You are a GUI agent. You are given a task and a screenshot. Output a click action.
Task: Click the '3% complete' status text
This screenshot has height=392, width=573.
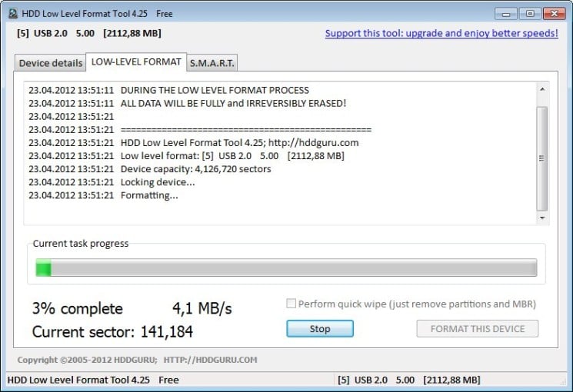point(78,309)
